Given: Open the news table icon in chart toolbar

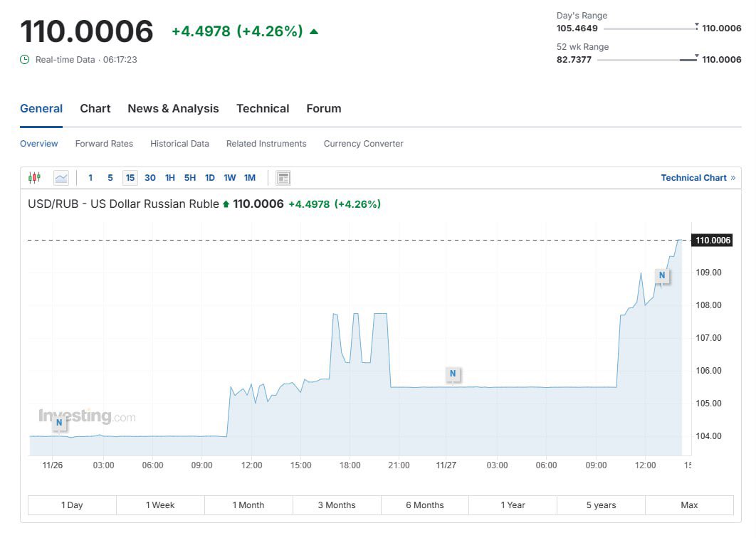Looking at the screenshot, I should pyautogui.click(x=283, y=178).
